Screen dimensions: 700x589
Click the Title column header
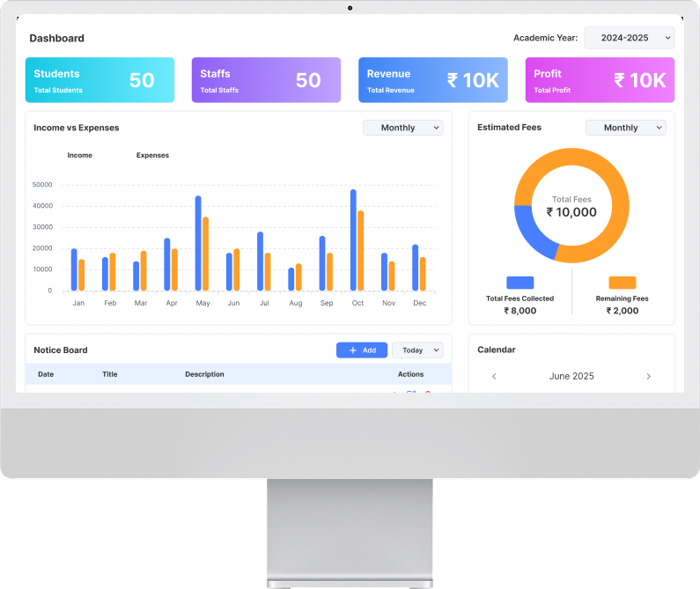point(109,374)
